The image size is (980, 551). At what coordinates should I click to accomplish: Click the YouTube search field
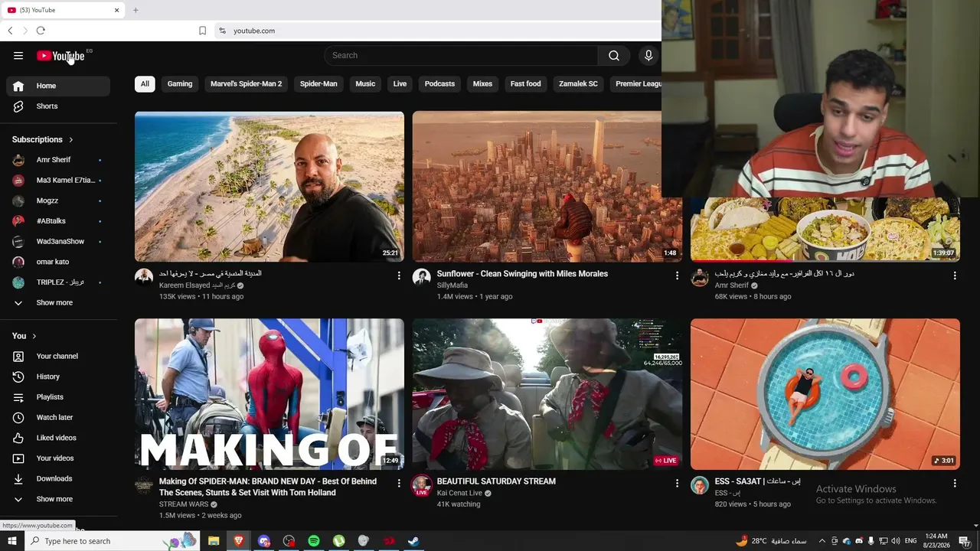tap(461, 55)
